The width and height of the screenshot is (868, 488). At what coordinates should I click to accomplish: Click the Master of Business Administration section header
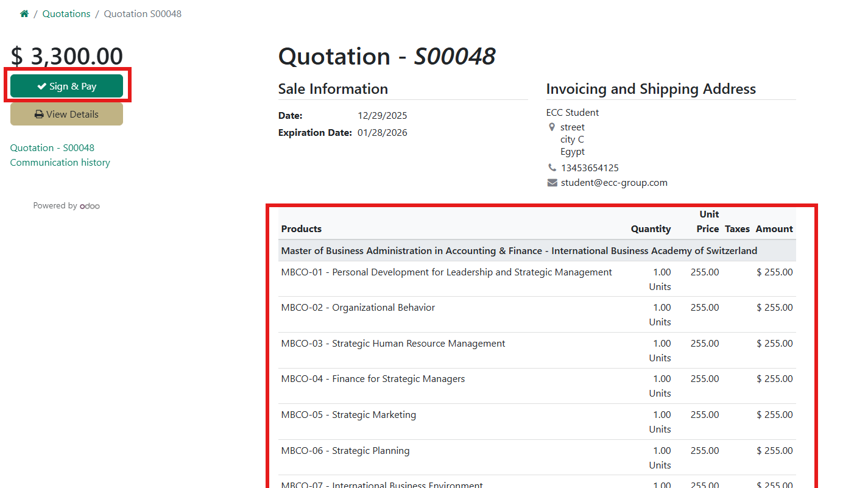coord(519,251)
